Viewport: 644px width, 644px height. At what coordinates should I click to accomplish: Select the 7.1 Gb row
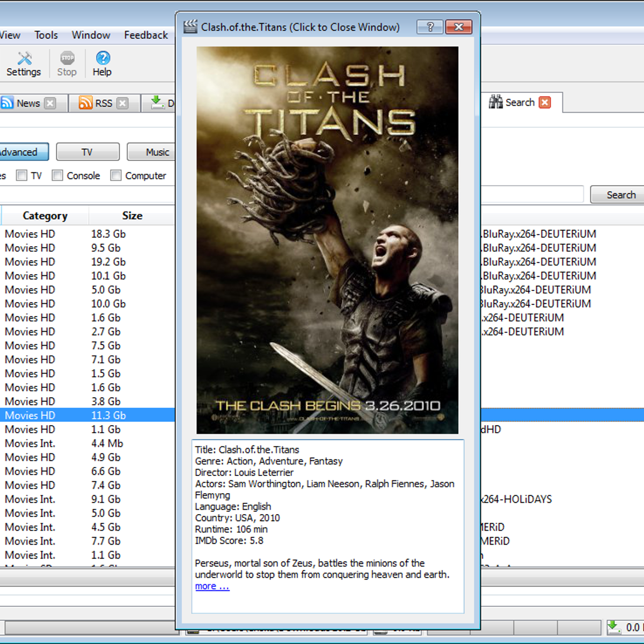point(87,360)
